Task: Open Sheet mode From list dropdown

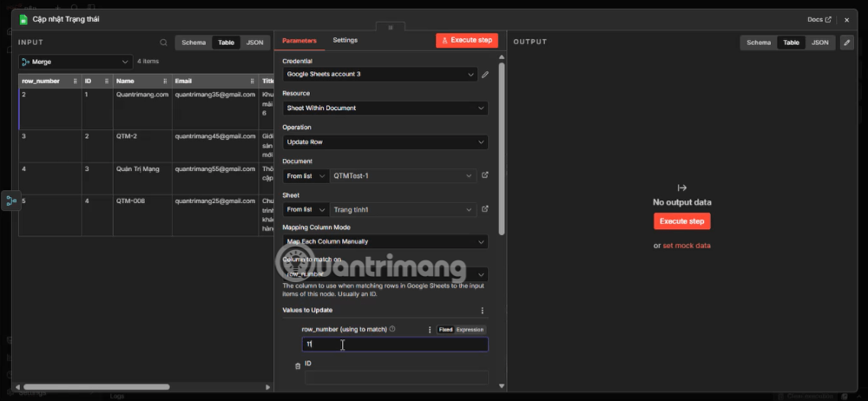Action: tap(306, 210)
